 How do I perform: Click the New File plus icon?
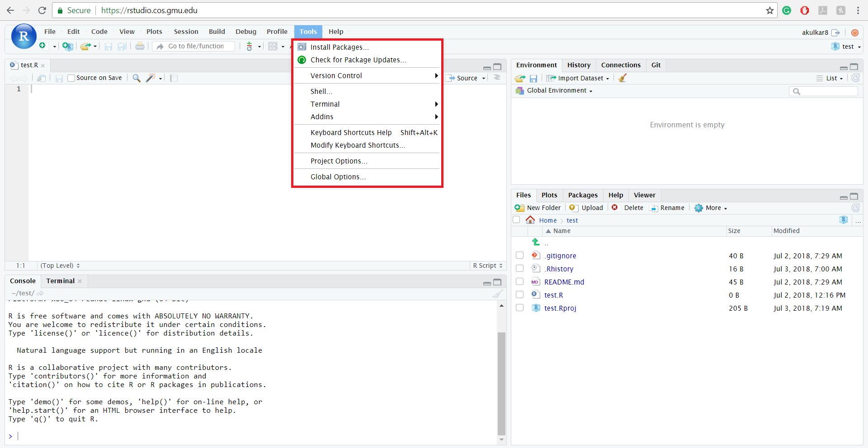click(42, 46)
